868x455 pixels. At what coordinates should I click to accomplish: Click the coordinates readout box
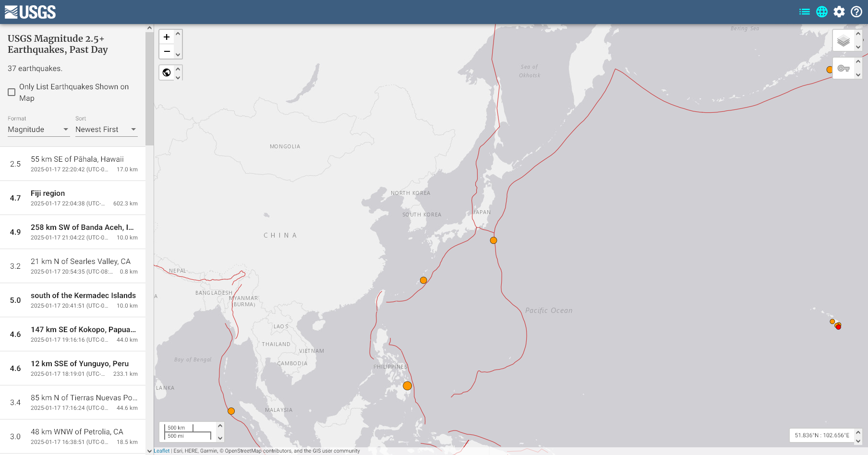tap(822, 435)
